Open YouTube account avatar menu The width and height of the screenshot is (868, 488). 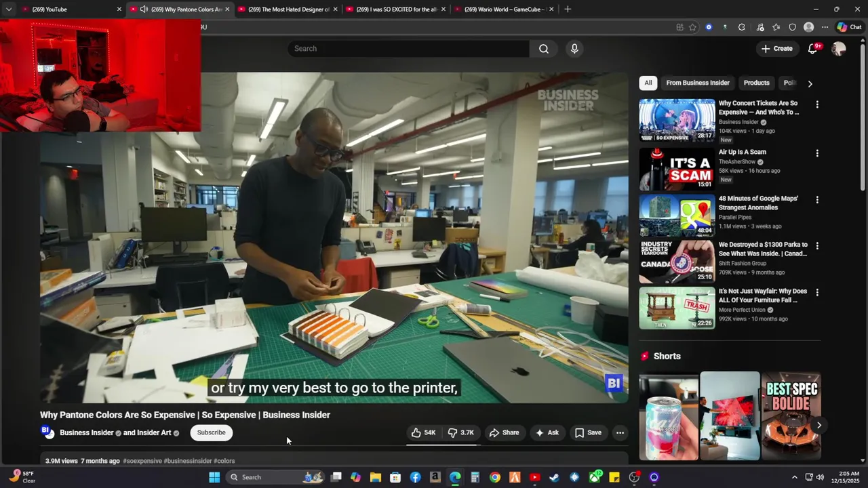coord(839,49)
